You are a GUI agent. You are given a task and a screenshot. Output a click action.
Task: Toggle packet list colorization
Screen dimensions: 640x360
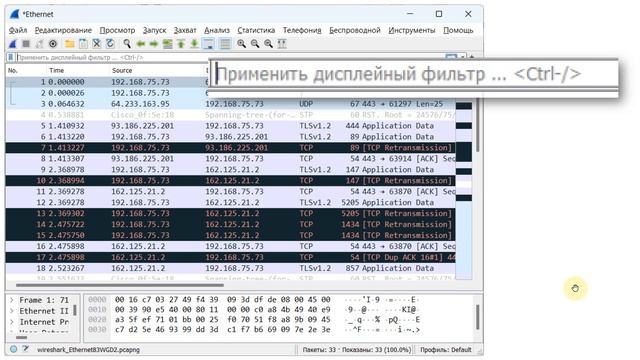[224, 44]
